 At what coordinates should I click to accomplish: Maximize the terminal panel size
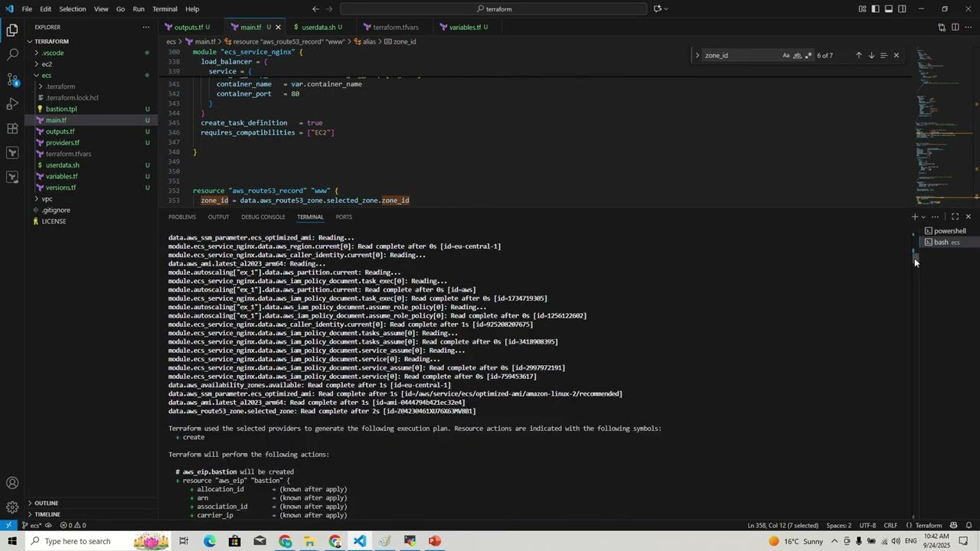pyautogui.click(x=955, y=217)
